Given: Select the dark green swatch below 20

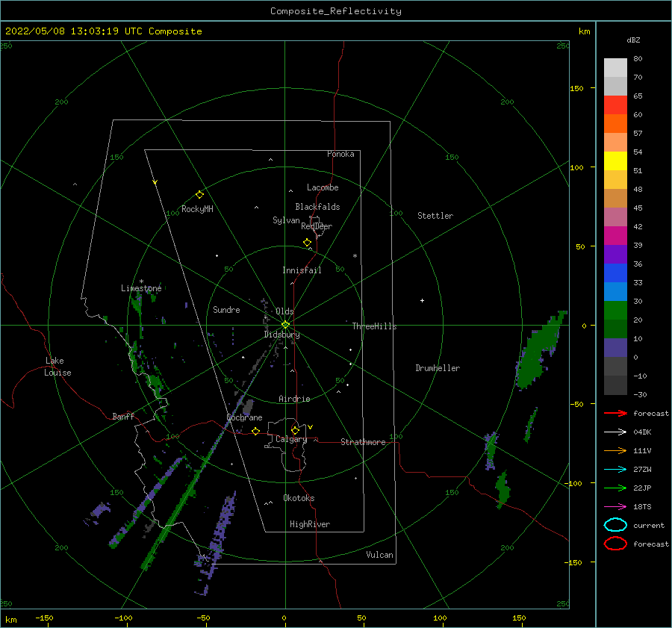Looking at the screenshot, I should point(615,329).
